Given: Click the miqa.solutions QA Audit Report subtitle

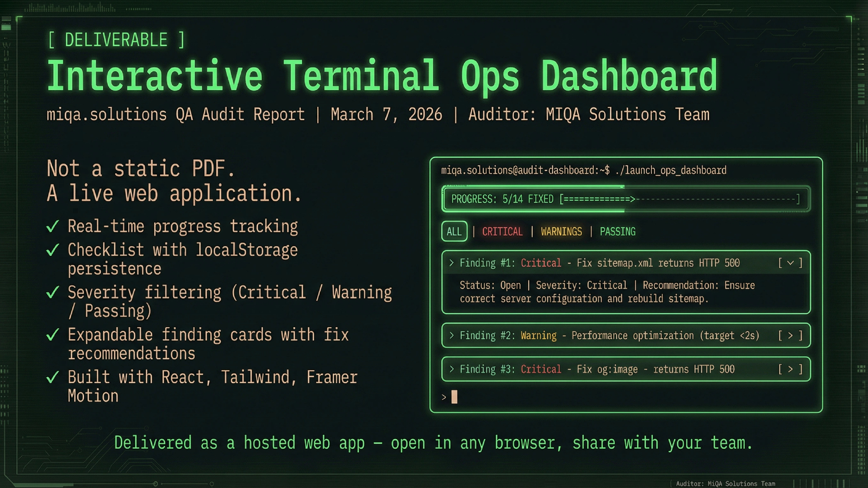Looking at the screenshot, I should click(378, 115).
